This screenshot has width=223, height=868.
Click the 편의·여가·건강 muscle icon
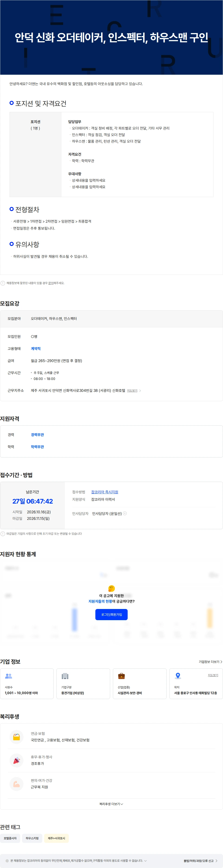coord(16,784)
